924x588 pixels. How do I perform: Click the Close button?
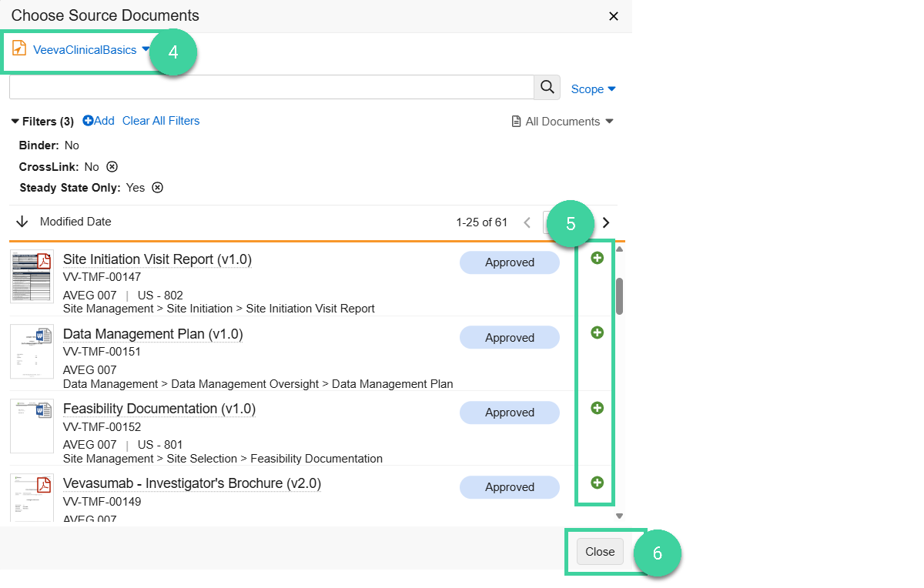point(600,551)
